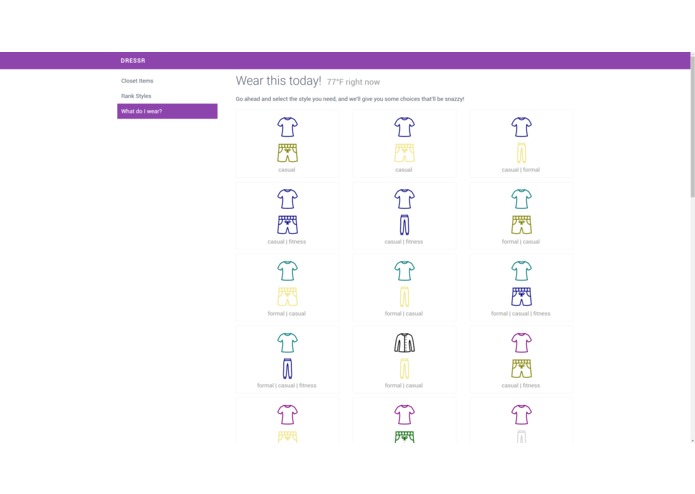Click teal shirt icon above navy pants
This screenshot has height=494, width=695.
287,342
